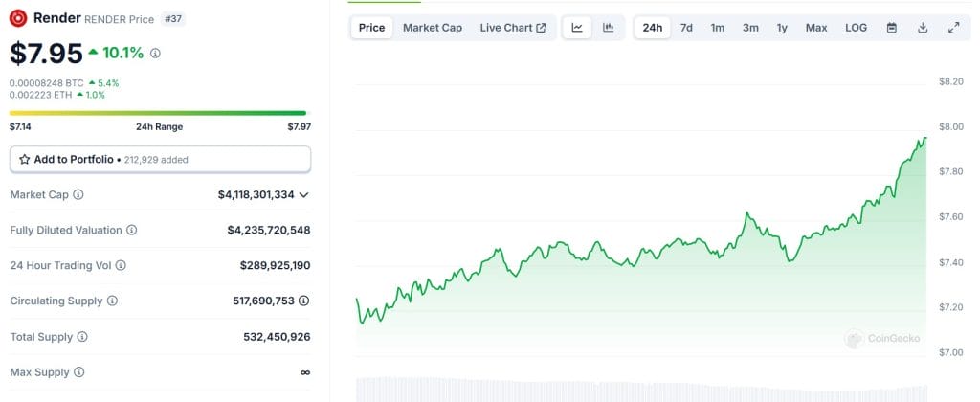Click the 0.00008248 BTC value

click(46, 83)
